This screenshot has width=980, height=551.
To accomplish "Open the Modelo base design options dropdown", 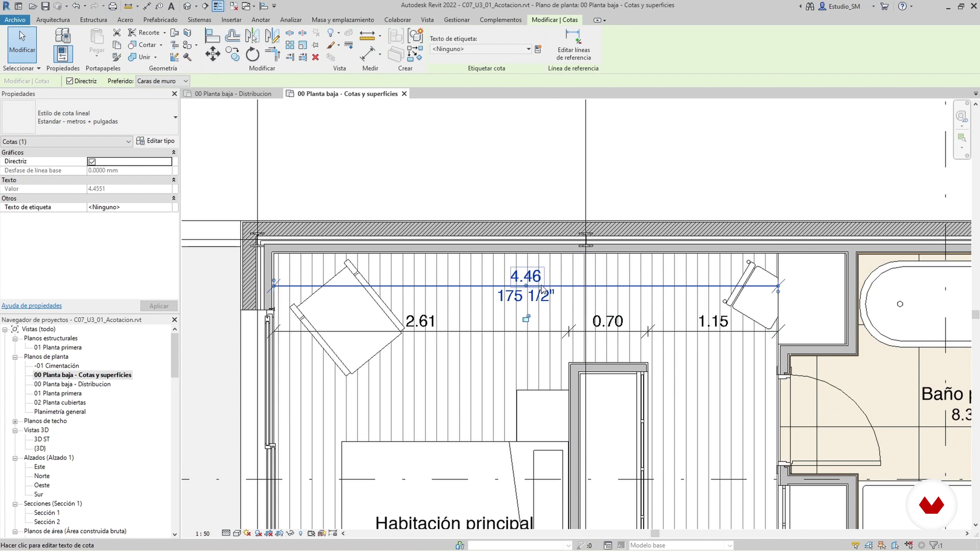I will 681,546.
